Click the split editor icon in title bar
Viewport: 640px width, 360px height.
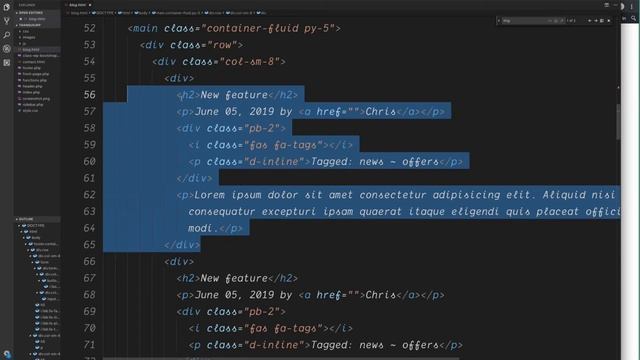pyautogui.click(x=607, y=5)
